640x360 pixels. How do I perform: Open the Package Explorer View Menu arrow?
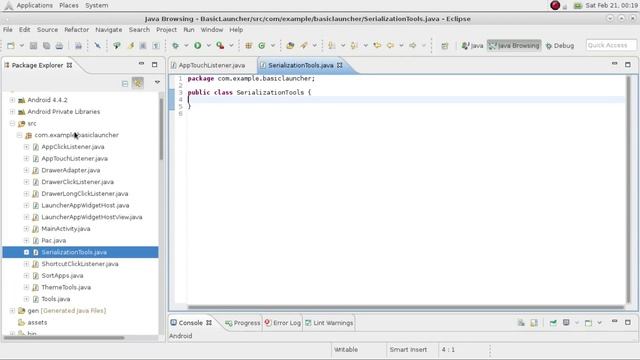(x=157, y=82)
